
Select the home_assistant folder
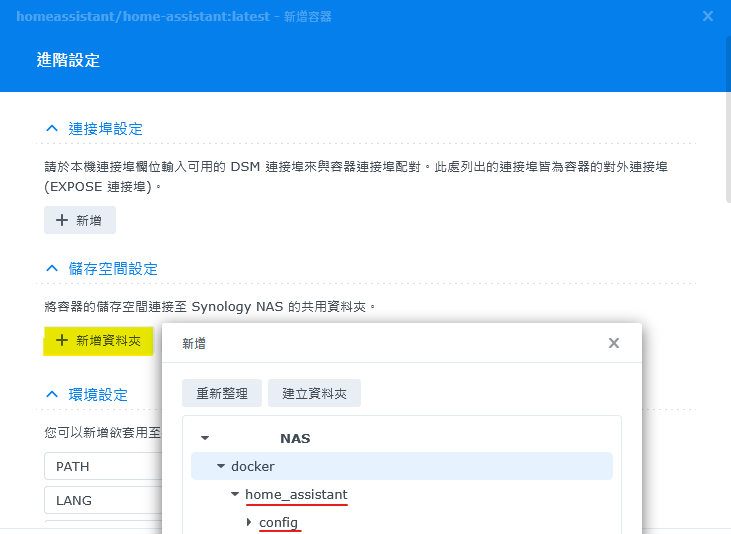click(x=296, y=494)
